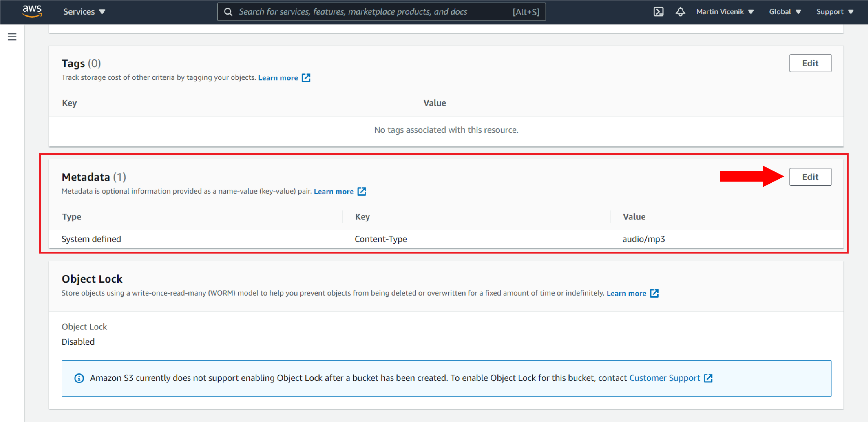
Task: Click the search magnifier icon
Action: 228,11
